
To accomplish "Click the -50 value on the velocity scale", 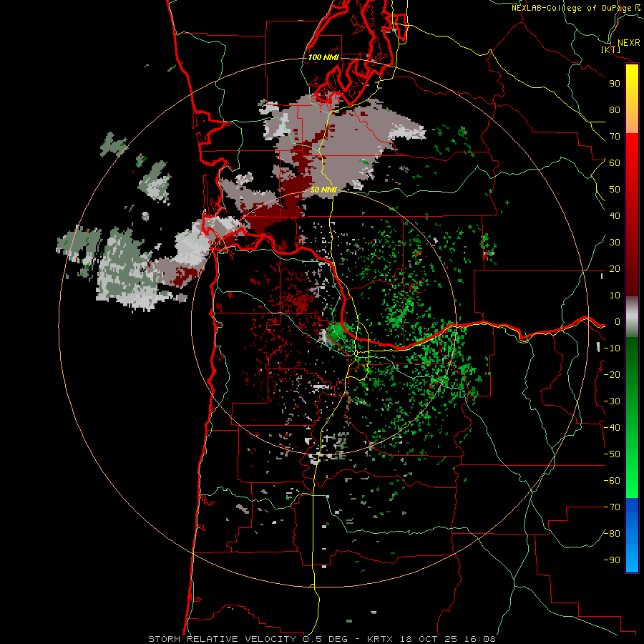I will [x=612, y=454].
